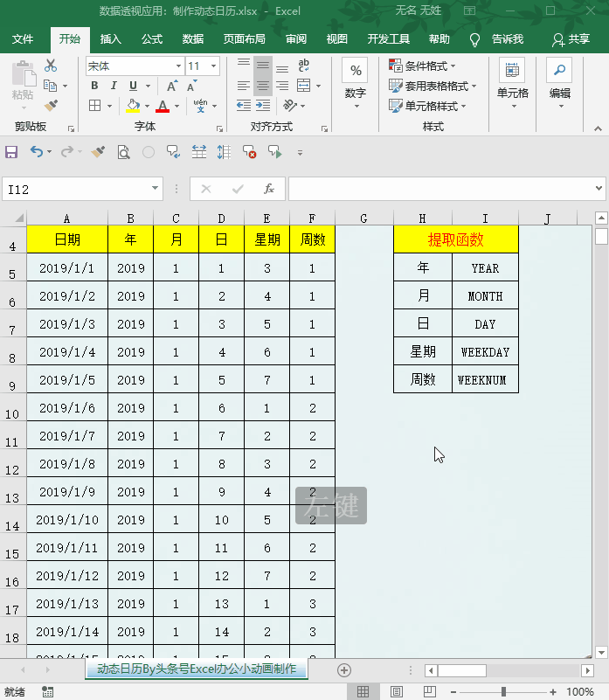Open fill color dropdown arrow
Screen dimensions: 609x700
point(147,107)
